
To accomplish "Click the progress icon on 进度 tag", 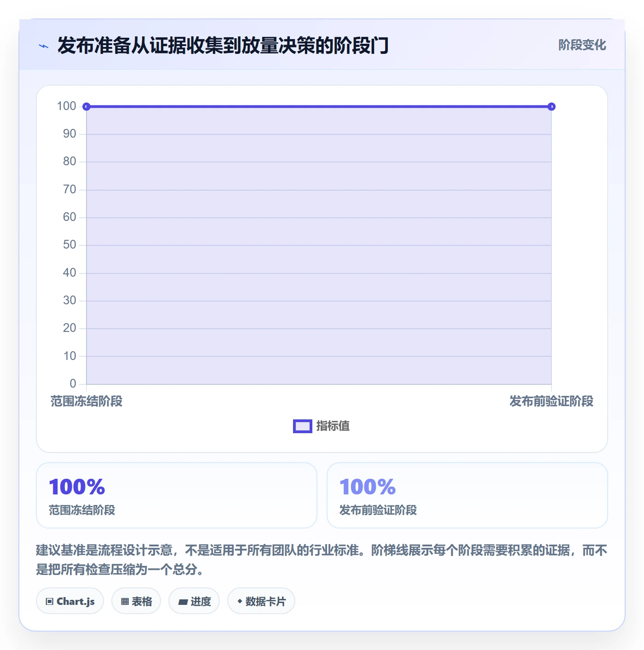I will tap(183, 602).
